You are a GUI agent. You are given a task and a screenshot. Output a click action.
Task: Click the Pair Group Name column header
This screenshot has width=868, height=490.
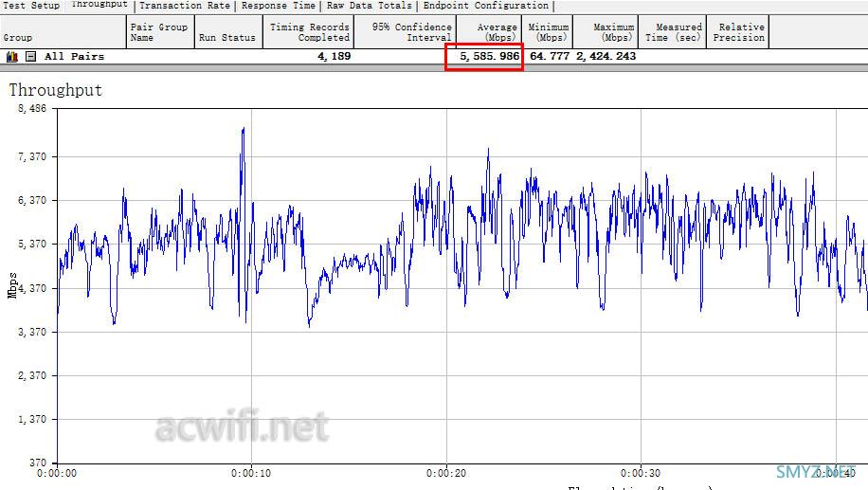(160, 32)
